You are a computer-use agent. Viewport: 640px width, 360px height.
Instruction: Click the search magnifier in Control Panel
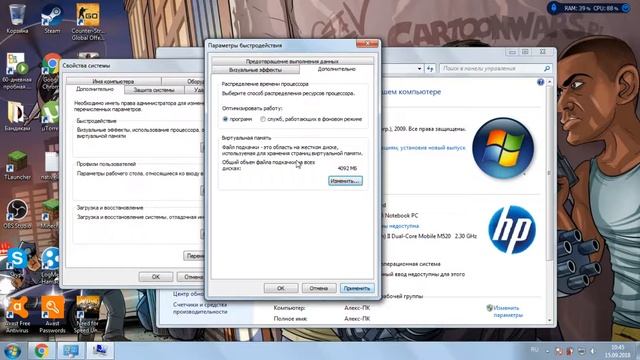click(547, 69)
